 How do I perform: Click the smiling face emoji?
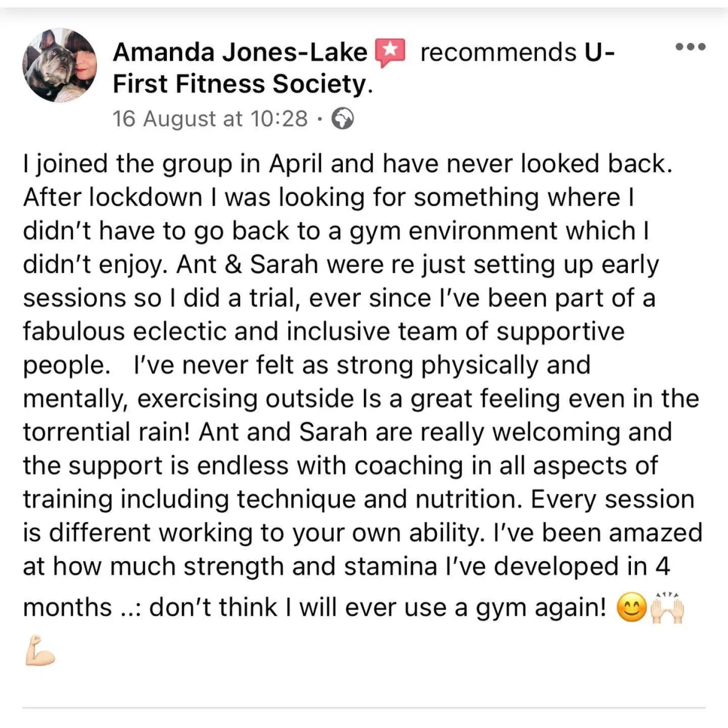[x=631, y=608]
